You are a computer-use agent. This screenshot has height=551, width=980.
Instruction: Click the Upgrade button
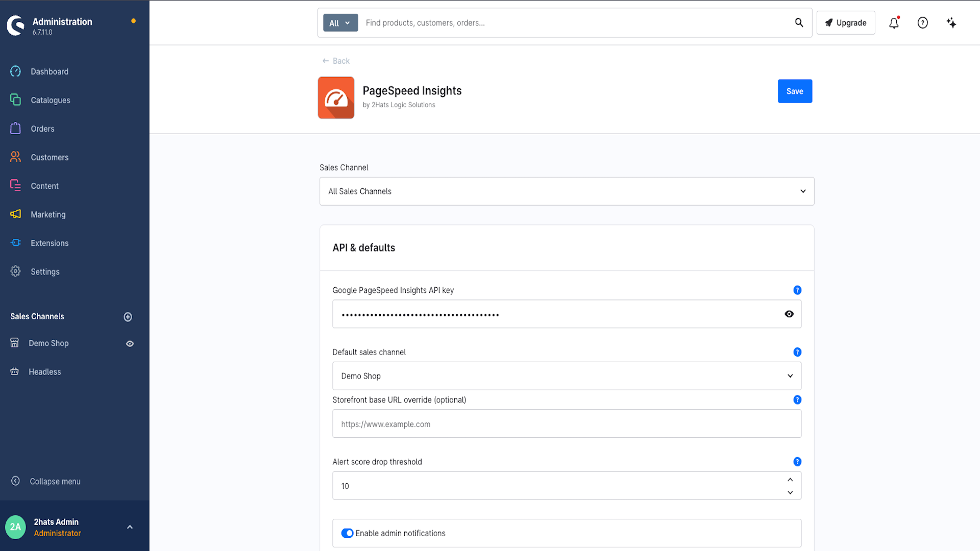[846, 23]
